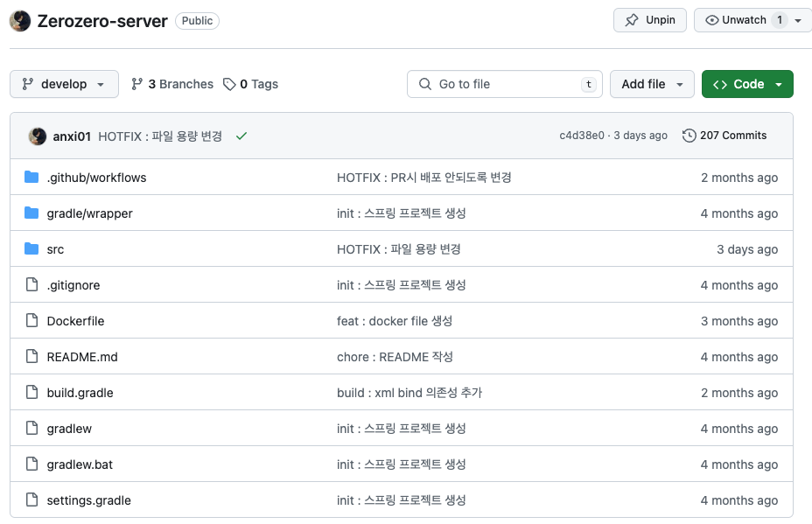Open commit message feat : docker file 생성
The image size is (812, 524).
395,321
